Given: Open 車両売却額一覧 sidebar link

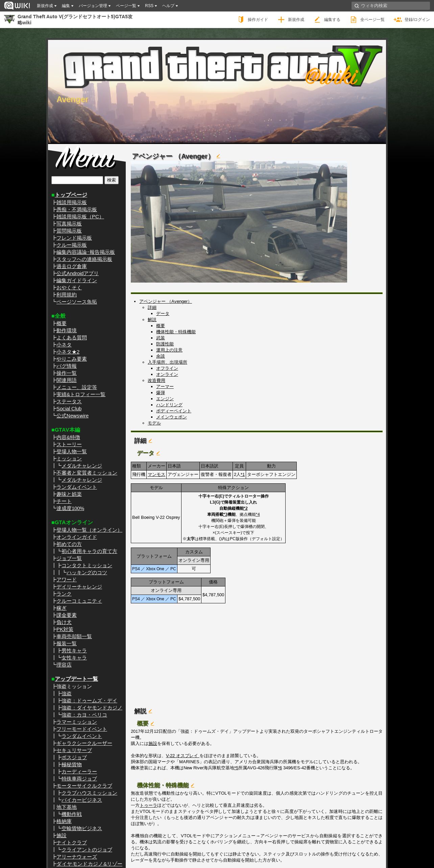Looking at the screenshot, I should (74, 636).
